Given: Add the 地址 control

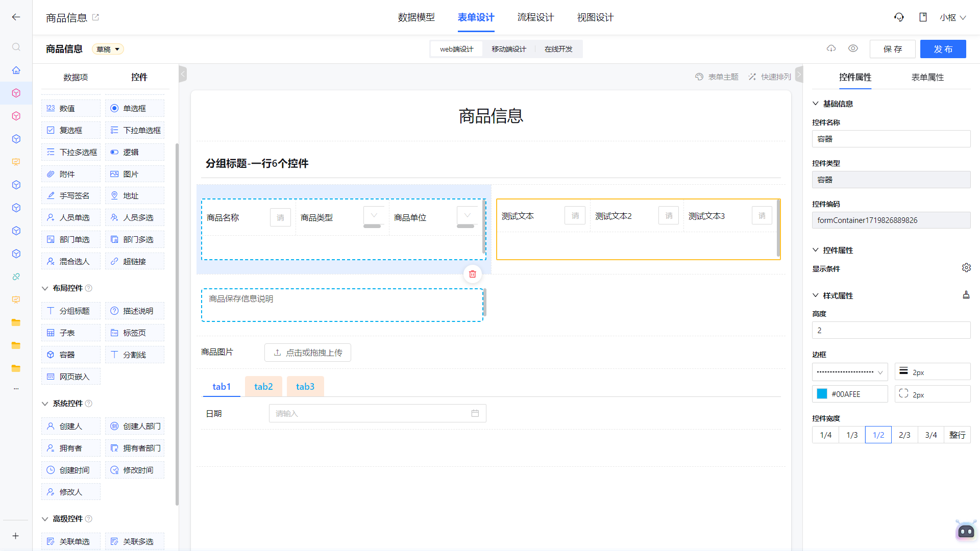Looking at the screenshot, I should tap(135, 195).
